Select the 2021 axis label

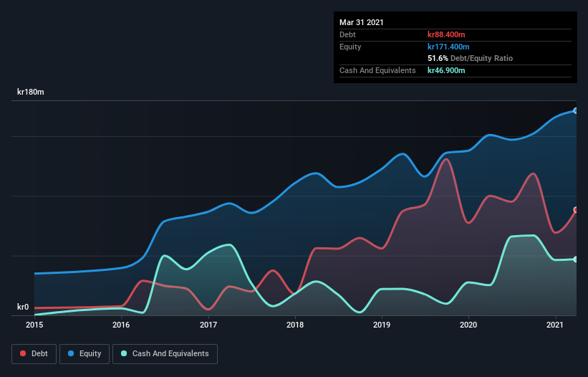tap(555, 325)
